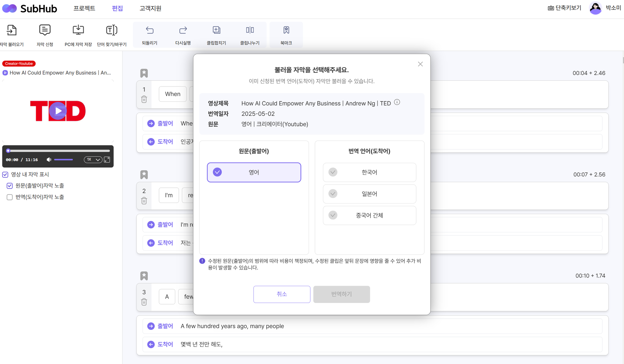The width and height of the screenshot is (624, 364).
Task: Click PC에 자막 저장 download icon
Action: tap(78, 30)
